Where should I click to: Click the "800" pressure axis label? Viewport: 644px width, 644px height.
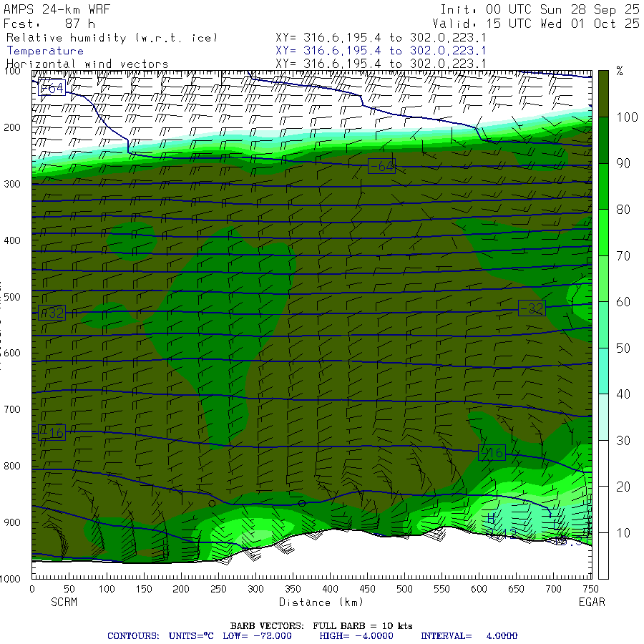pos(12,466)
